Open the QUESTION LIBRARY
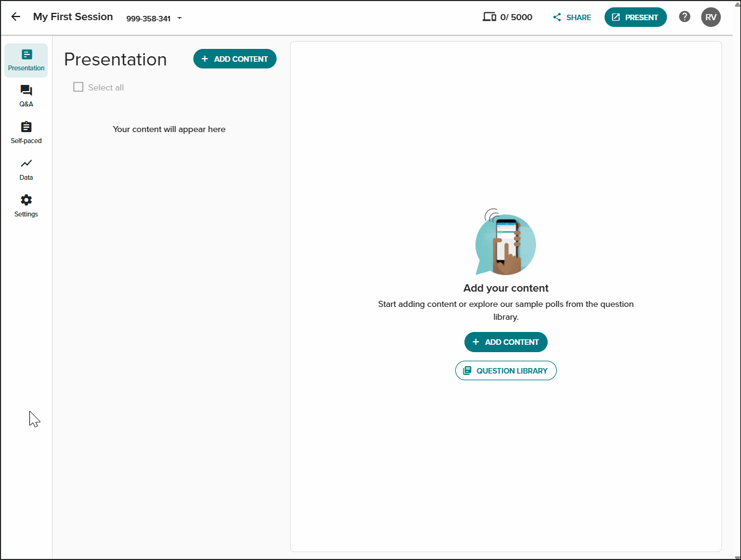This screenshot has height=560, width=741. pyautogui.click(x=506, y=370)
